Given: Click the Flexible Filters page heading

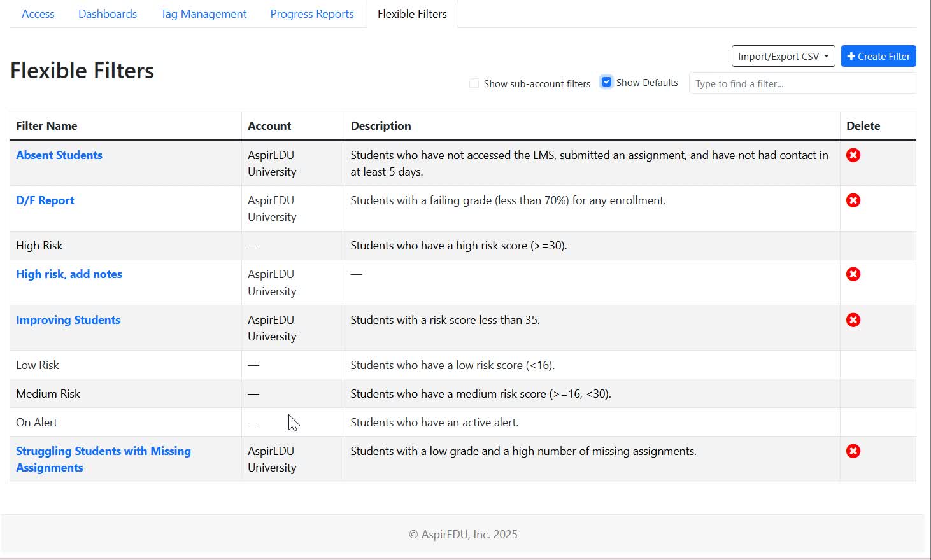Looking at the screenshot, I should coord(82,71).
